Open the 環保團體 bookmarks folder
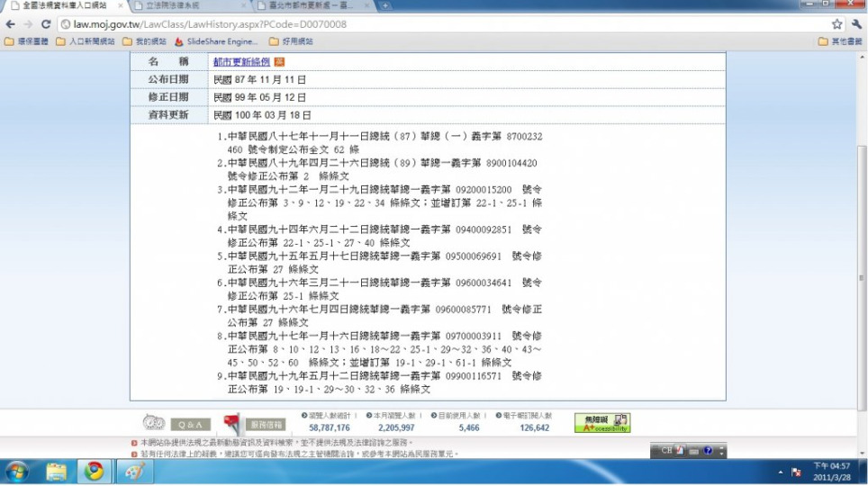This screenshot has height=486, width=868. point(29,41)
